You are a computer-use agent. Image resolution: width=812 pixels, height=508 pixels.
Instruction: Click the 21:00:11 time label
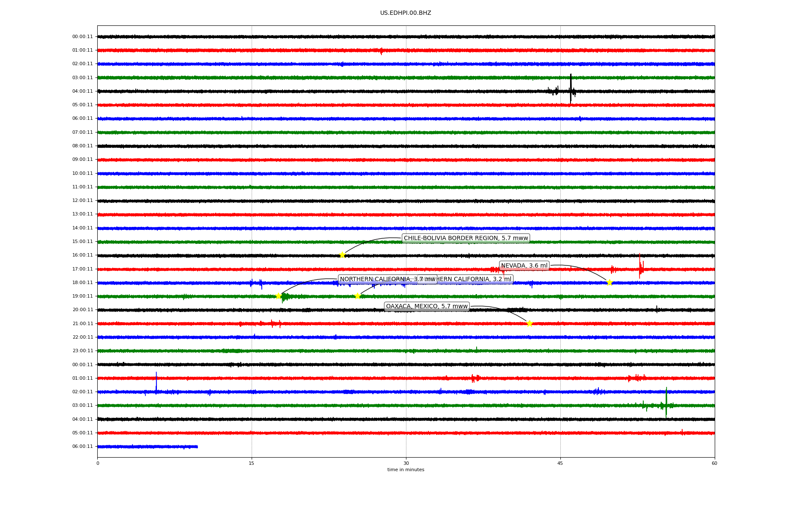pyautogui.click(x=82, y=324)
